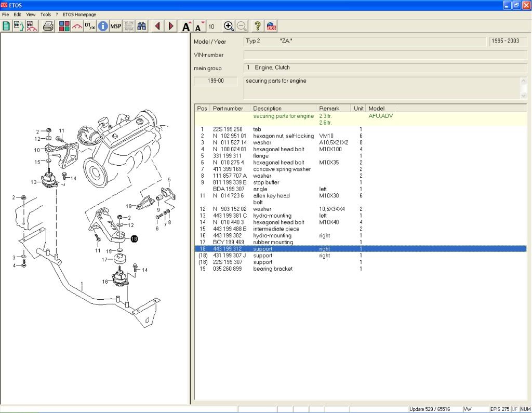This screenshot has height=413, width=532.
Task: Click the ETOS globe homepage icon
Action: click(x=271, y=26)
